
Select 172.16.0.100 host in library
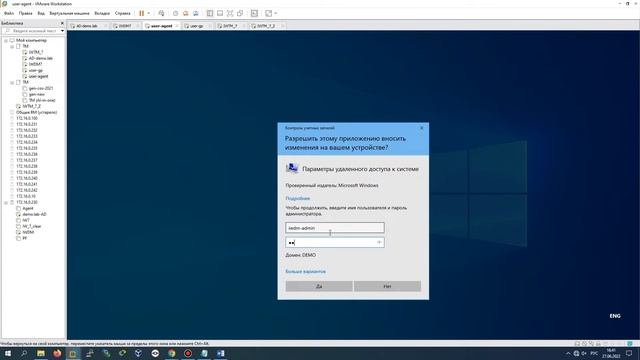[x=27, y=118]
